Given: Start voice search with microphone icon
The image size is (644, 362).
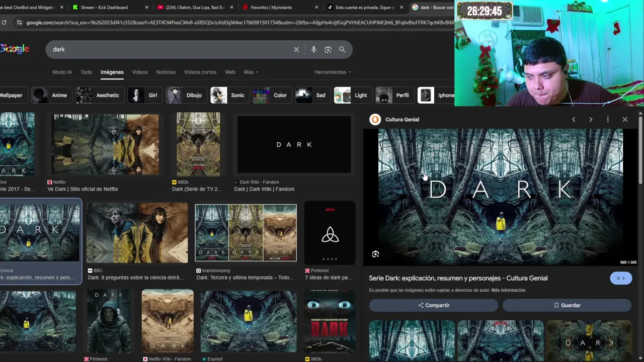Looking at the screenshot, I should (313, 49).
